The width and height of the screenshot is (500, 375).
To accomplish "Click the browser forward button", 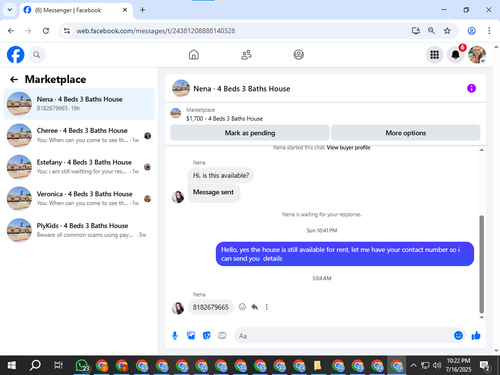I will point(28,31).
